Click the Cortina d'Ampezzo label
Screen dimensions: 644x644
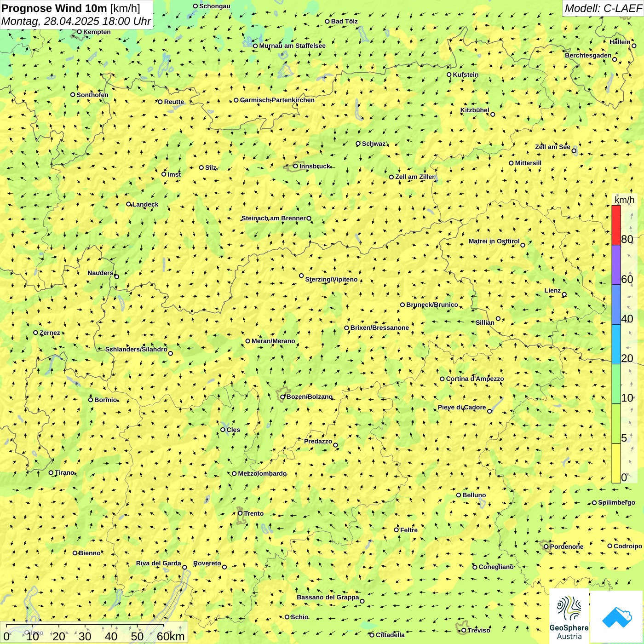(x=475, y=379)
